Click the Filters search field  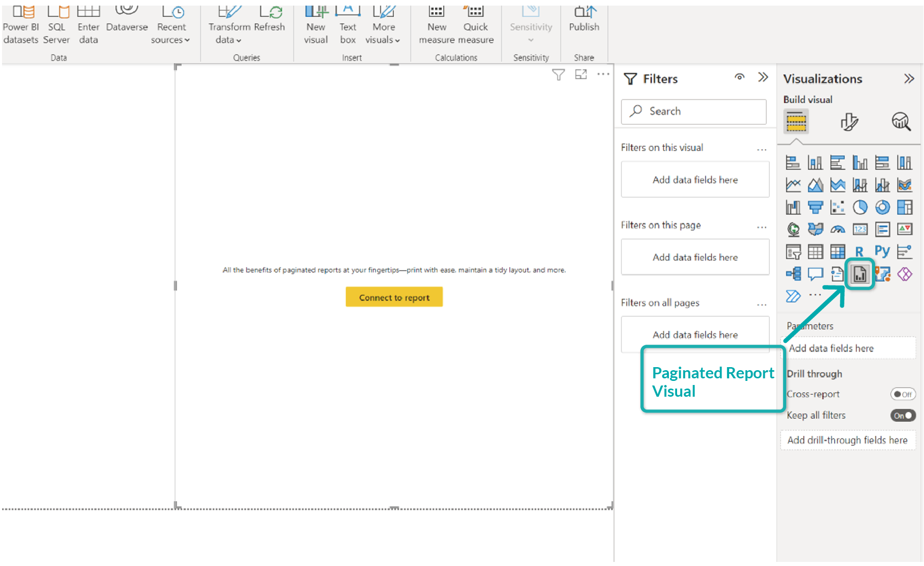click(694, 112)
